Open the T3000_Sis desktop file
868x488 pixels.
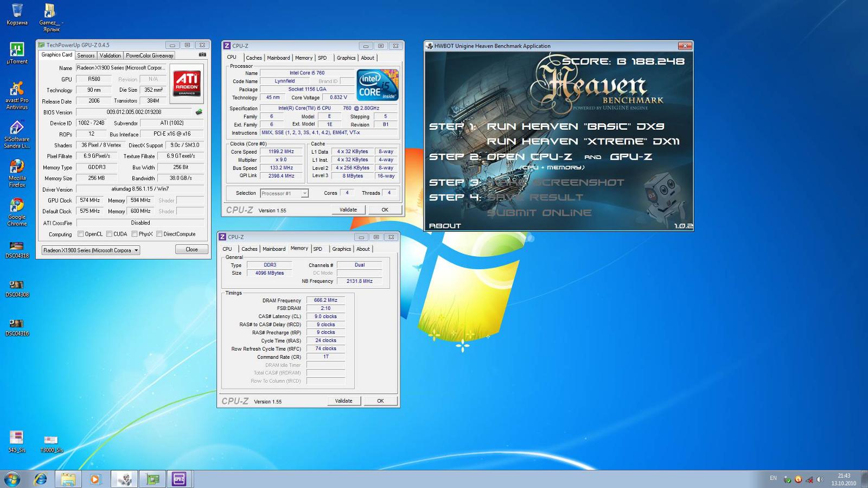pyautogui.click(x=52, y=442)
